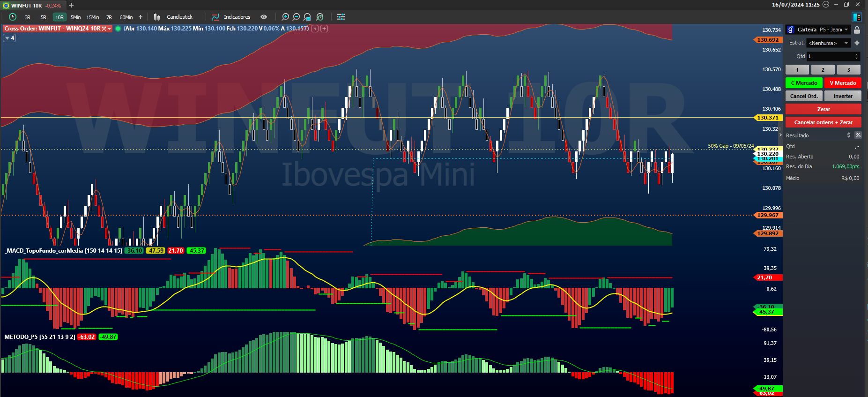Open a new chart tab with plus

click(71, 5)
